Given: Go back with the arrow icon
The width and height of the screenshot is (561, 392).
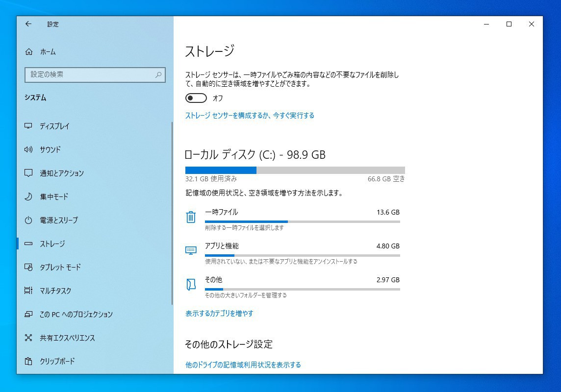Looking at the screenshot, I should coord(28,24).
